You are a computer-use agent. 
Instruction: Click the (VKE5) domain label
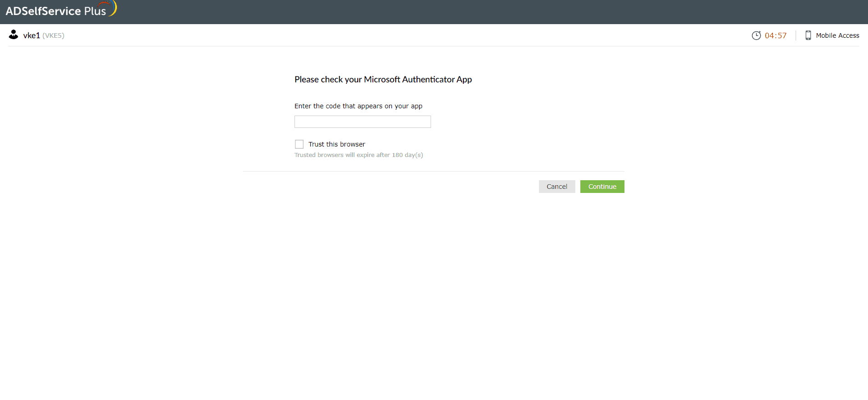(x=53, y=35)
